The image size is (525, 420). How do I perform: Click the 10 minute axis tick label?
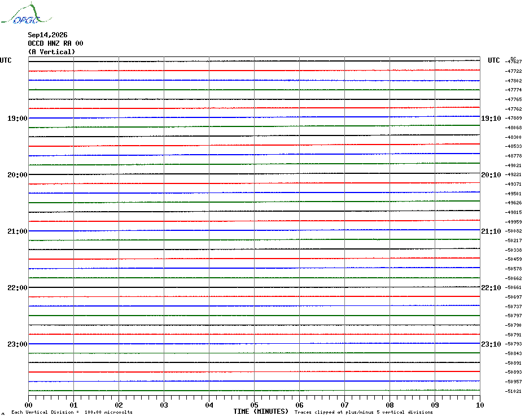tap(480, 405)
